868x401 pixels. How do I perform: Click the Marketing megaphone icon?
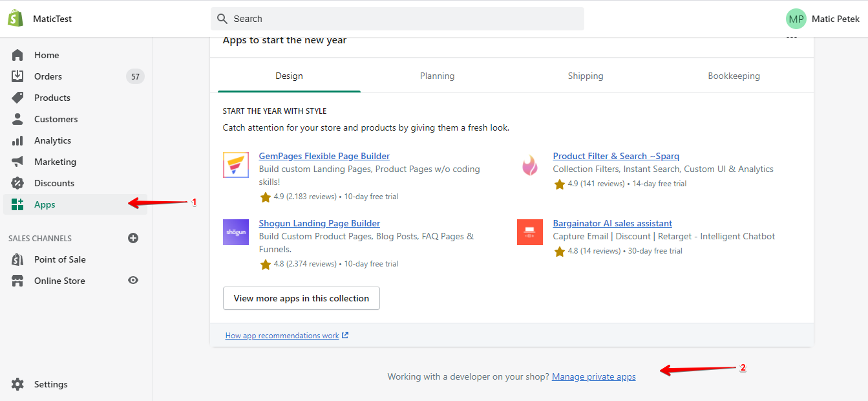[17, 162]
